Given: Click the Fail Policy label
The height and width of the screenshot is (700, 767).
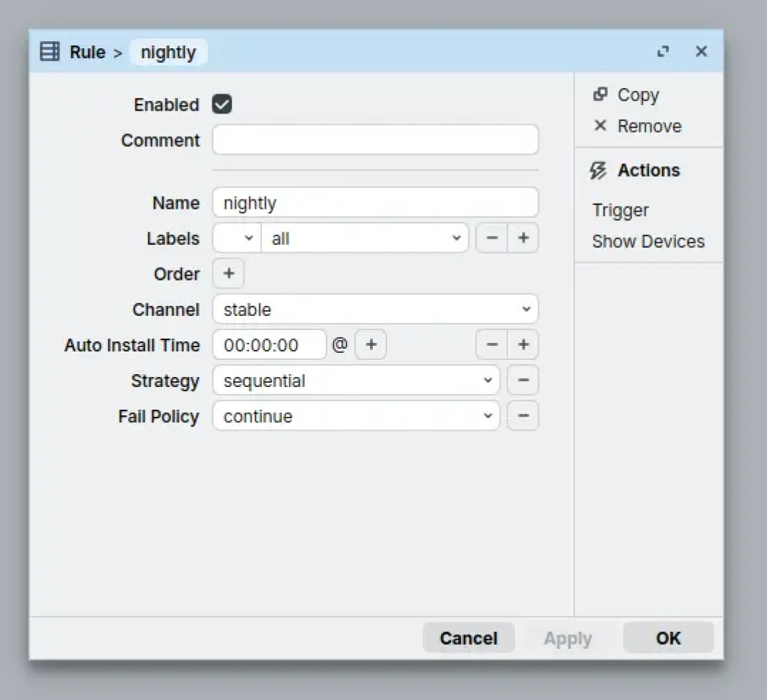Looking at the screenshot, I should [x=158, y=417].
